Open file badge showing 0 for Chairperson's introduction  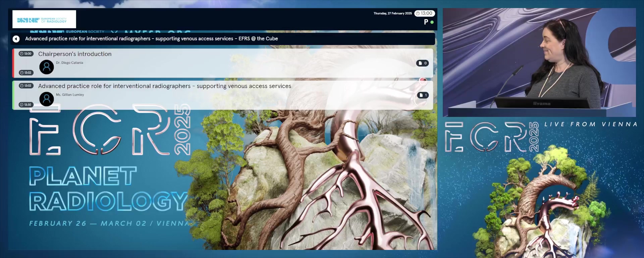pos(422,63)
